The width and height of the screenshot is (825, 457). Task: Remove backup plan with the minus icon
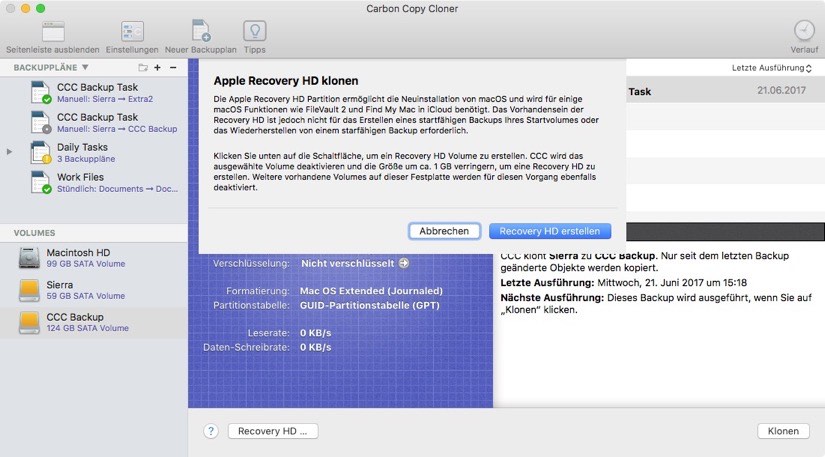coord(173,67)
